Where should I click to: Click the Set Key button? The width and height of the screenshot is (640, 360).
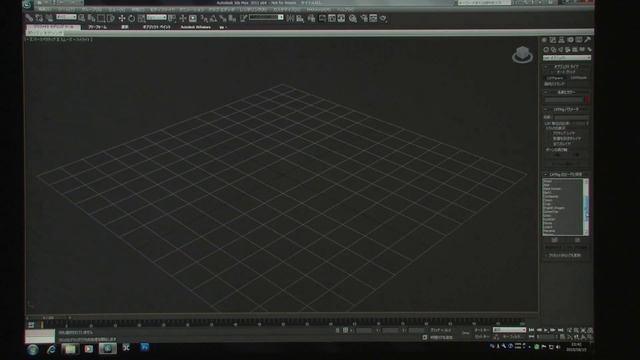pyautogui.click(x=482, y=337)
